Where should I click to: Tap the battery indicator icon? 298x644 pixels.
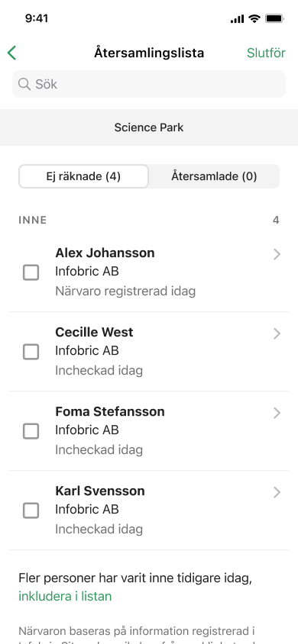point(274,18)
